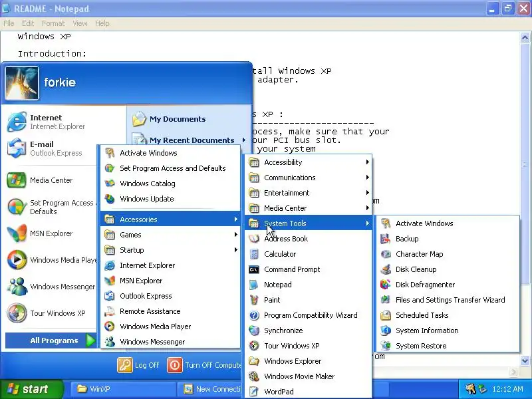Open Outlook Express in All Programs list
Screen dimensions: 532x399
tap(170, 296)
